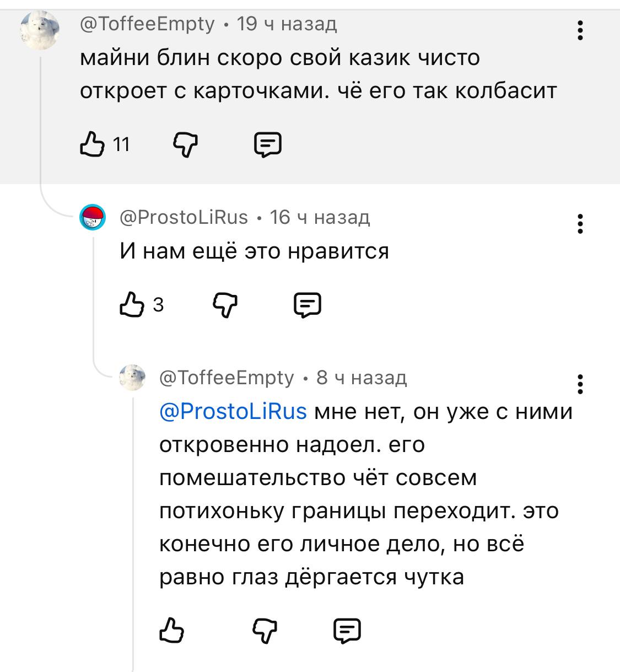Reply to the ProstoLiRus comment
620x672 pixels.
coord(307,305)
